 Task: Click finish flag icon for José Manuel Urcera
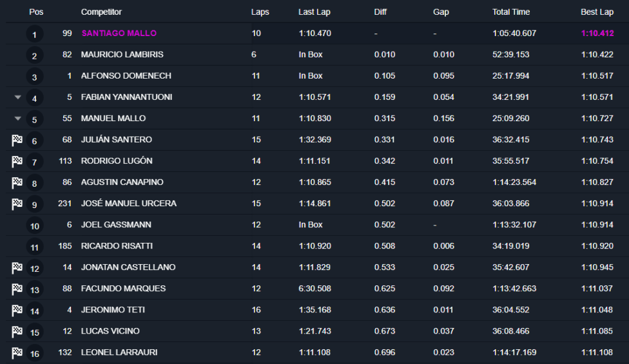[x=17, y=204]
